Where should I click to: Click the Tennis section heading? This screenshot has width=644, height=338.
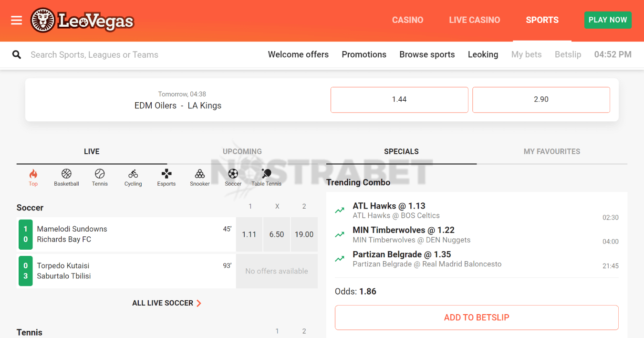30,332
